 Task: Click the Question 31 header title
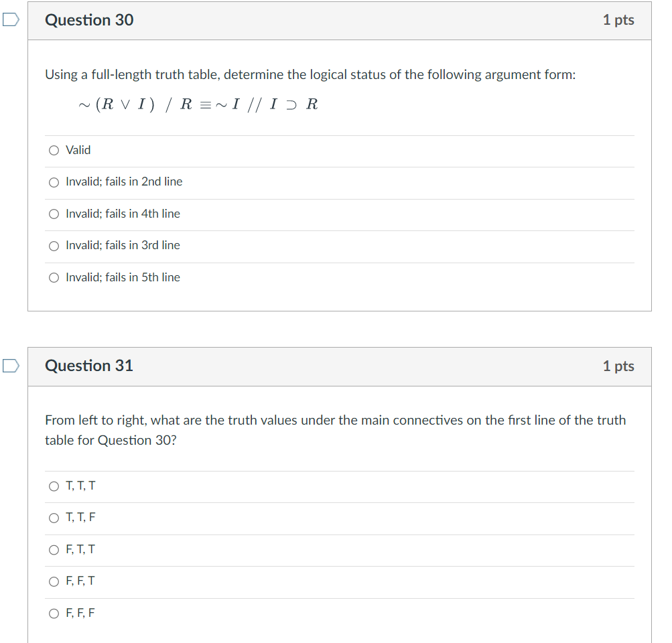89,366
